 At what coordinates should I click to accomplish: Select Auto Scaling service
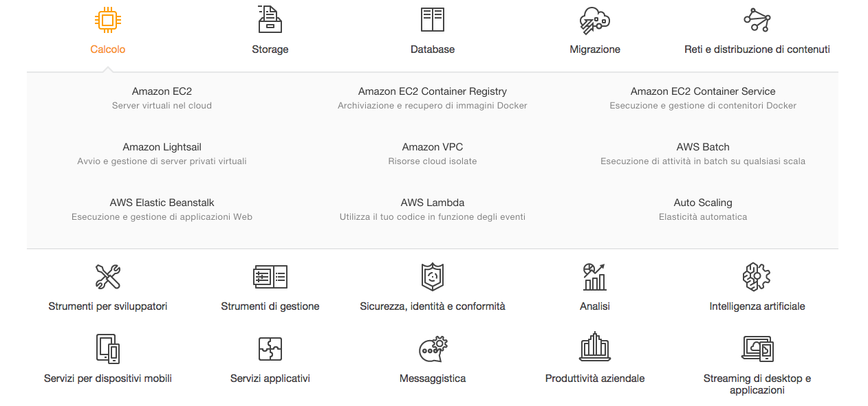pyautogui.click(x=703, y=203)
